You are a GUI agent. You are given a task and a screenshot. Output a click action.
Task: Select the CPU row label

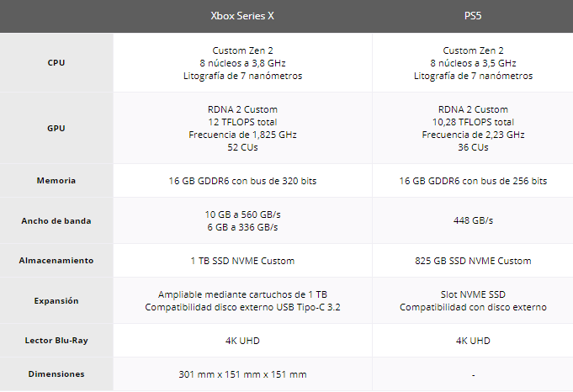[x=56, y=63]
